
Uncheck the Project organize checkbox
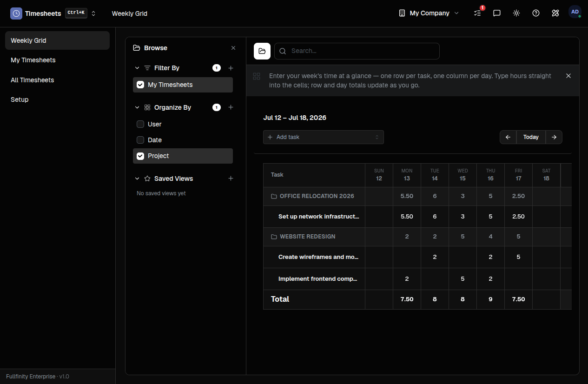tap(140, 156)
